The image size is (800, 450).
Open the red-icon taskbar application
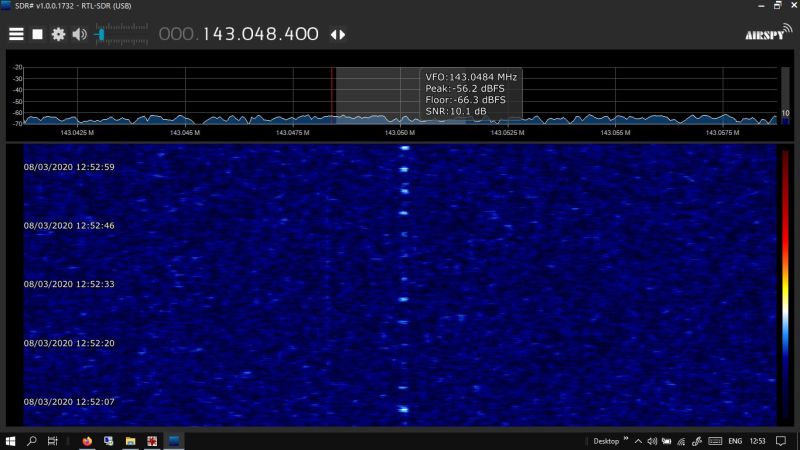(152, 441)
